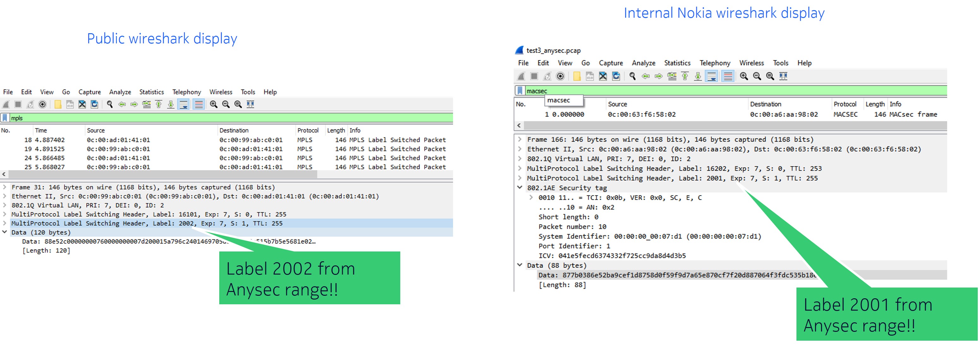Image resolution: width=980 pixels, height=347 pixels.
Task: Find packet magnifier icon in public Wireshark
Action: point(110,104)
